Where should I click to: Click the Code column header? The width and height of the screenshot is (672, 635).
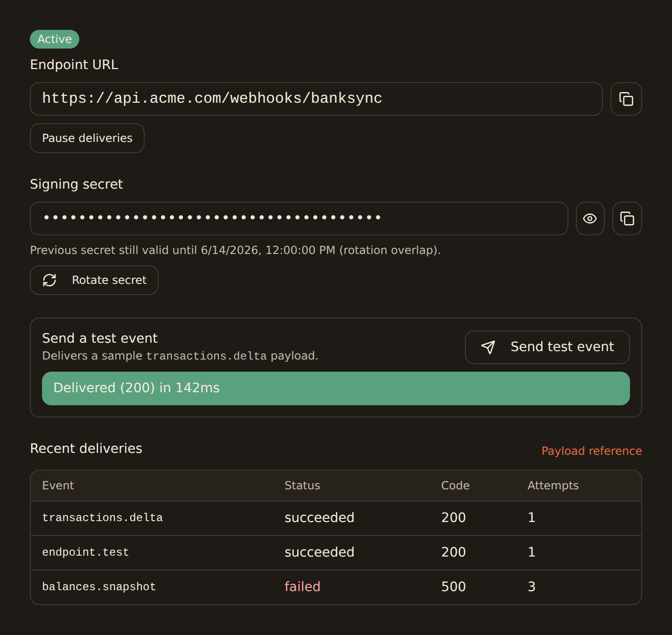tap(455, 486)
